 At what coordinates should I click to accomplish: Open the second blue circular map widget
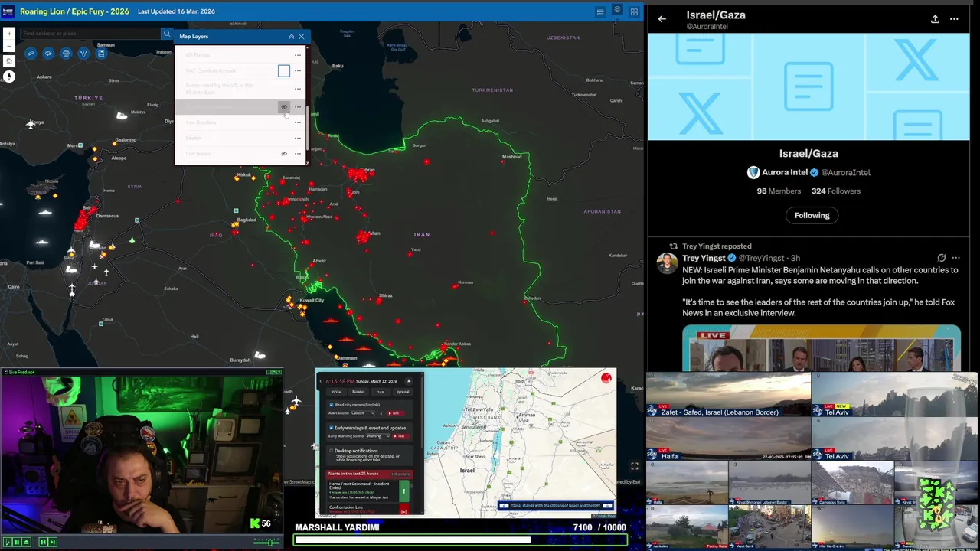pyautogui.click(x=48, y=54)
